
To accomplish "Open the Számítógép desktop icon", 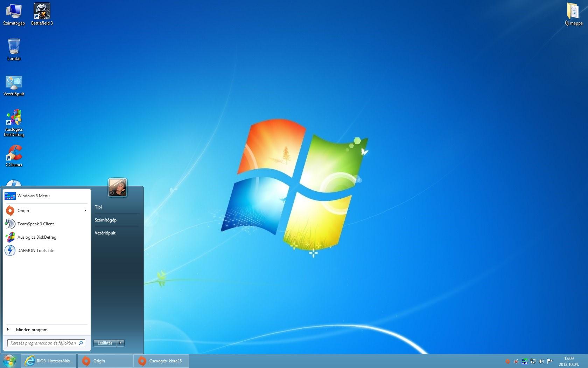I will click(x=14, y=14).
